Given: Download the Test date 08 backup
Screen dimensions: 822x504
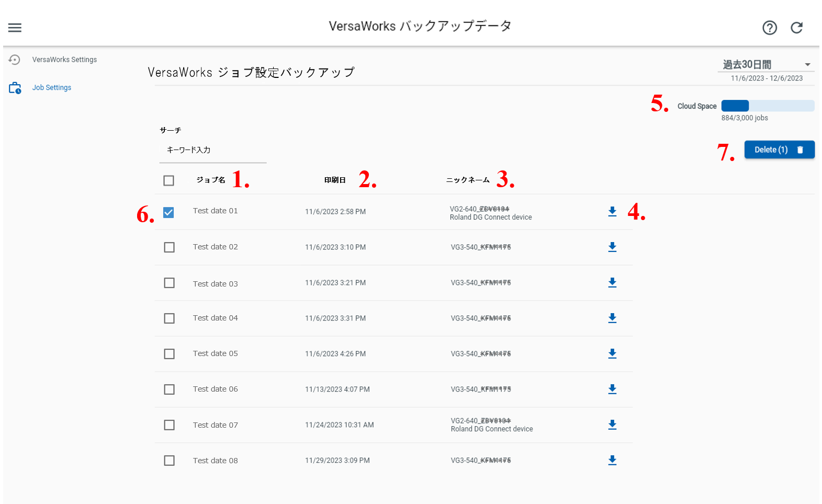Looking at the screenshot, I should click(612, 460).
